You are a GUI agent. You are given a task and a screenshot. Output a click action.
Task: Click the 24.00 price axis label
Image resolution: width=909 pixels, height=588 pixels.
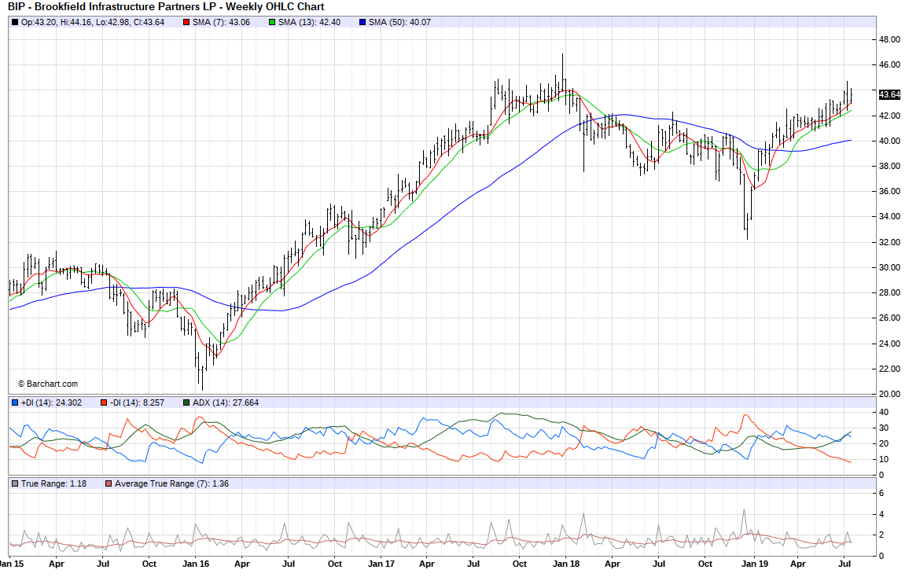pos(890,344)
